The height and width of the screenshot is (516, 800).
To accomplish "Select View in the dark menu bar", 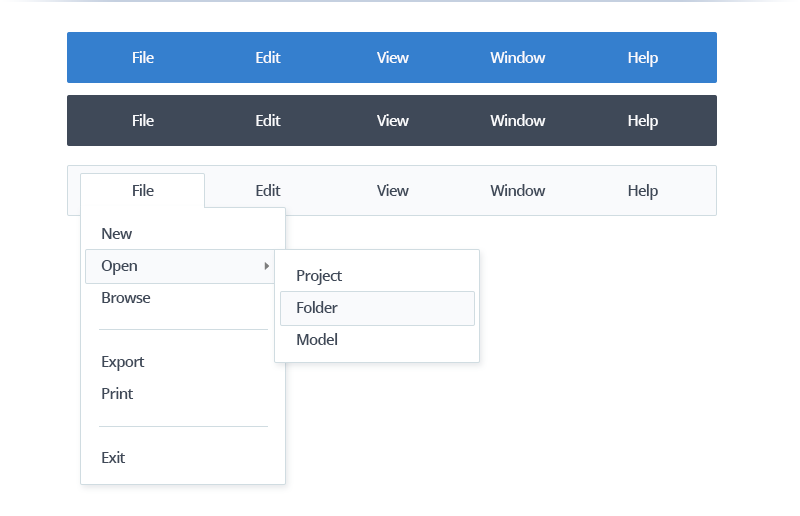I will pyautogui.click(x=393, y=121).
